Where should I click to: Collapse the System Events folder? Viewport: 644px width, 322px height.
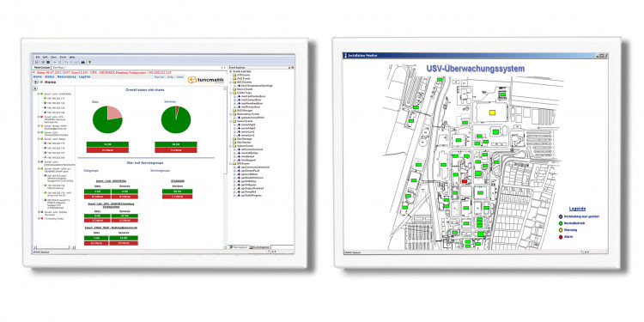(231, 145)
